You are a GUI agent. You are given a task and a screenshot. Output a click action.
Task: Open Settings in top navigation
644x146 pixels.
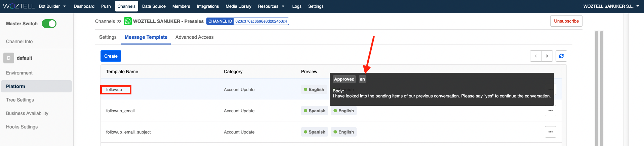coord(316,6)
